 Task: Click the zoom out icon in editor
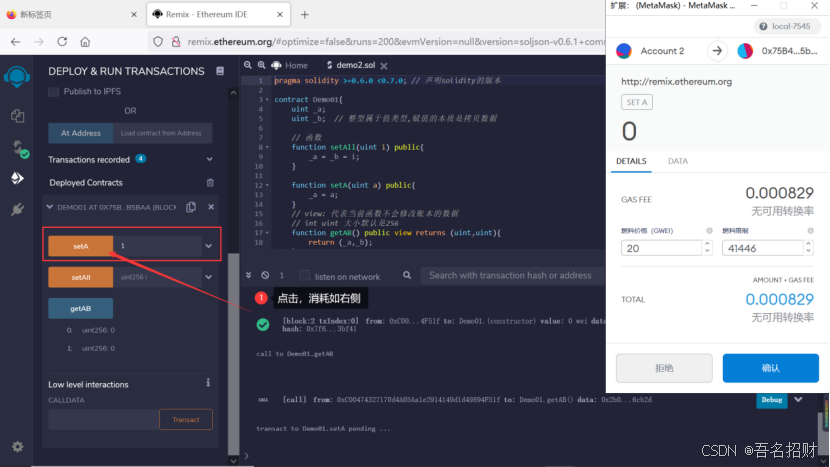point(248,65)
